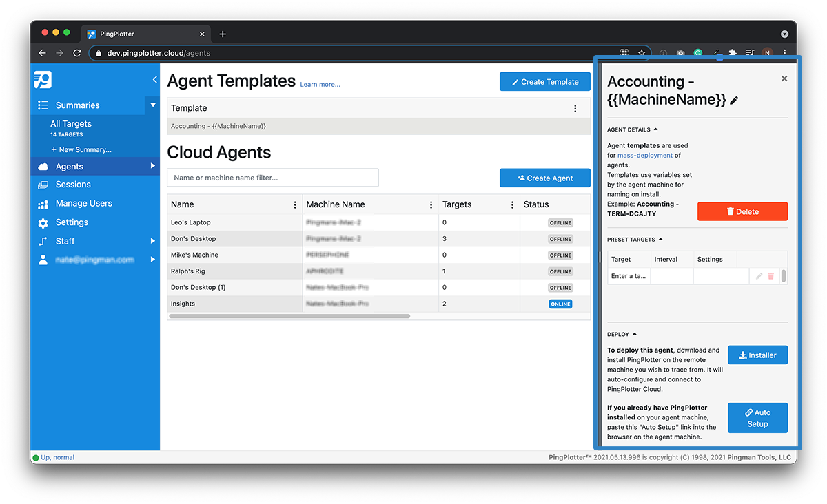
Task: Click the Create Template button
Action: pos(544,82)
